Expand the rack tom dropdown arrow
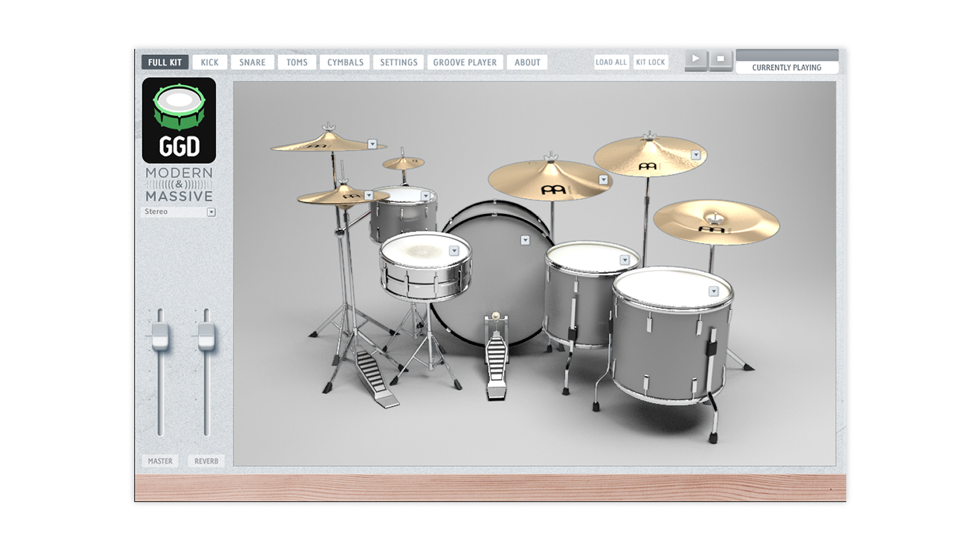 (426, 196)
